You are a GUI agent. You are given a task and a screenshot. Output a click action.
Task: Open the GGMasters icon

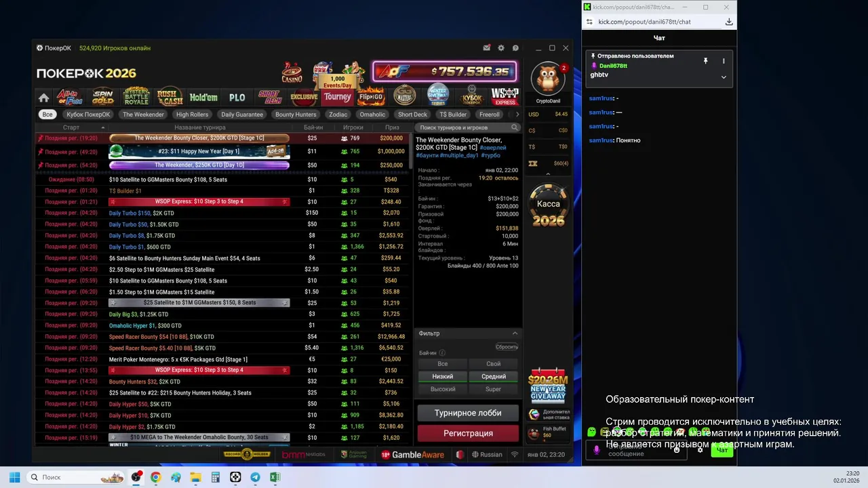coord(405,96)
